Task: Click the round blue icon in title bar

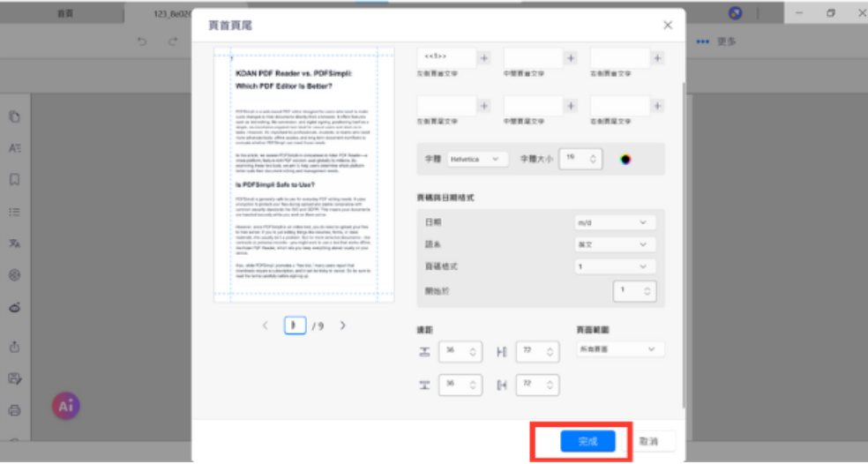Action: coord(735,13)
